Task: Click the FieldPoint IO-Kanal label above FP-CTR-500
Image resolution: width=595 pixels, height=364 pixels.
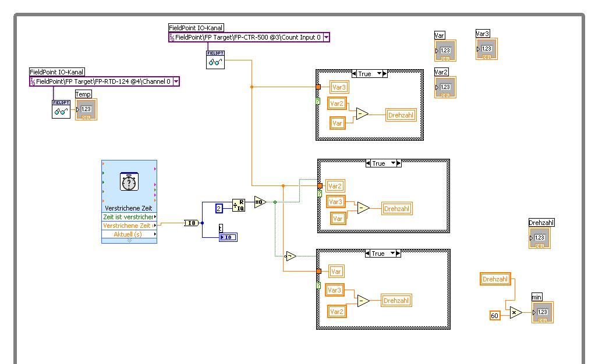Action: [x=196, y=28]
